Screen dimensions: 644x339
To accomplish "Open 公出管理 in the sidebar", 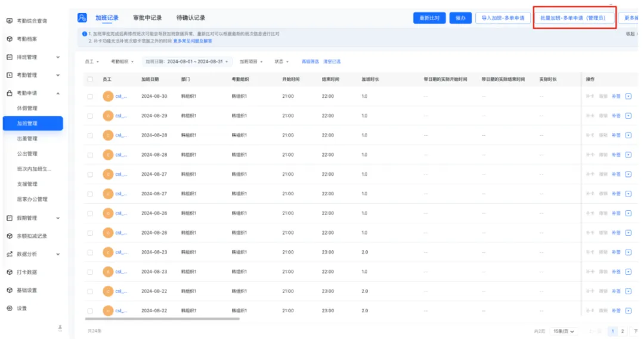I will [x=27, y=154].
